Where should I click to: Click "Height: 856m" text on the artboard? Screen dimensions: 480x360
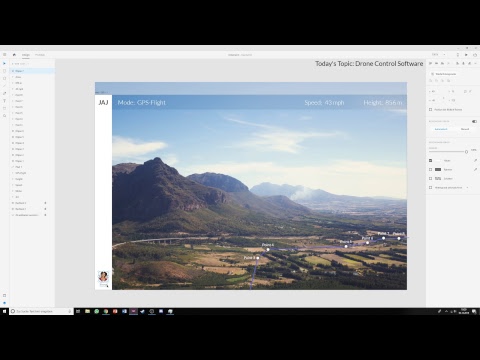[383, 103]
